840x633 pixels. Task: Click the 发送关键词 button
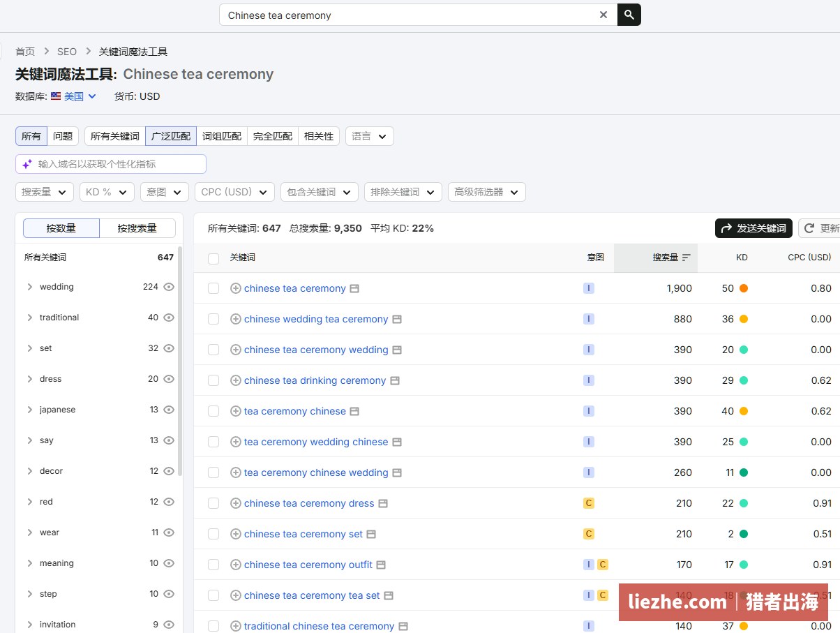coord(754,228)
